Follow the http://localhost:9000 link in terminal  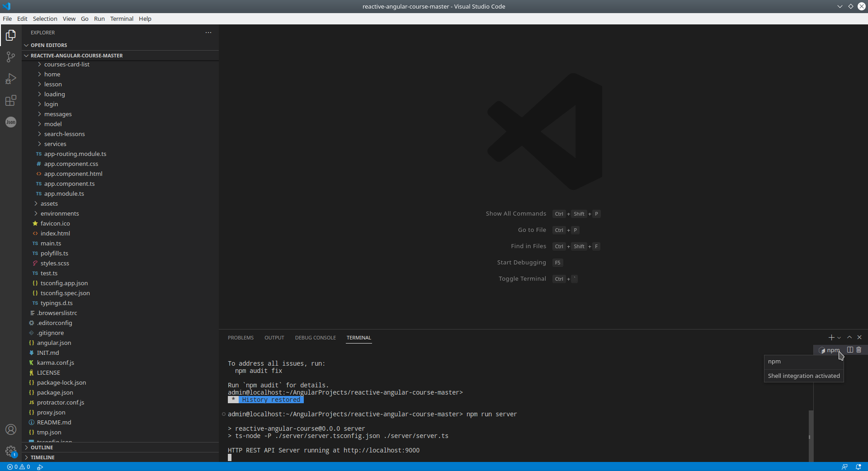pyautogui.click(x=382, y=450)
